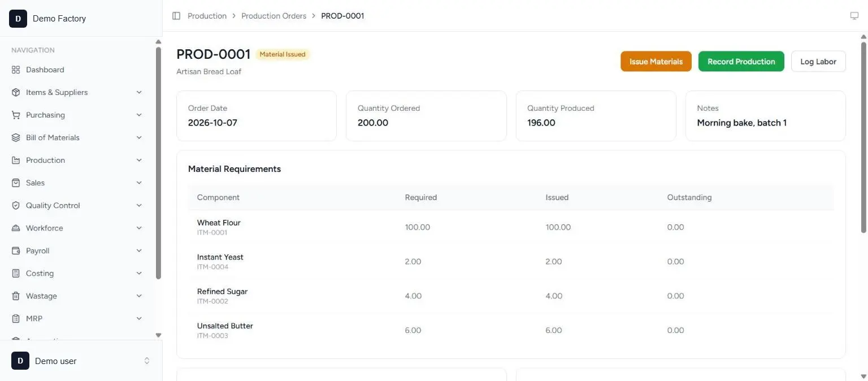This screenshot has width=868, height=381.
Task: Click the Quantity Ordered value 200.00
Action: click(x=373, y=123)
